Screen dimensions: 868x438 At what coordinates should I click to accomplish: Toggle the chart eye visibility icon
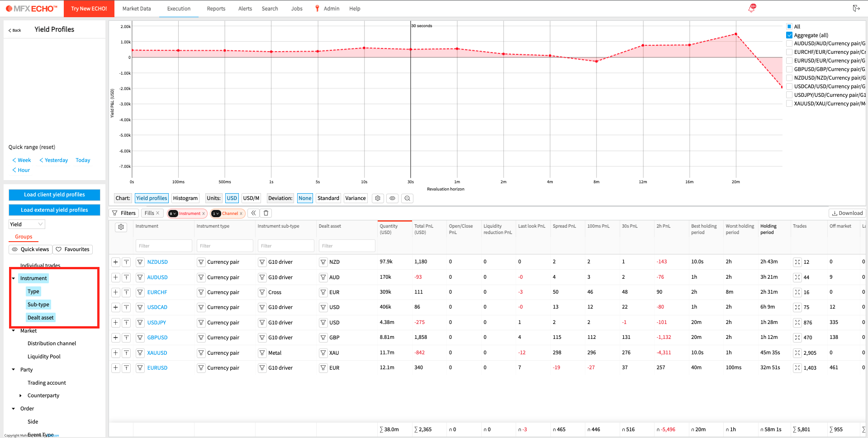(x=392, y=198)
